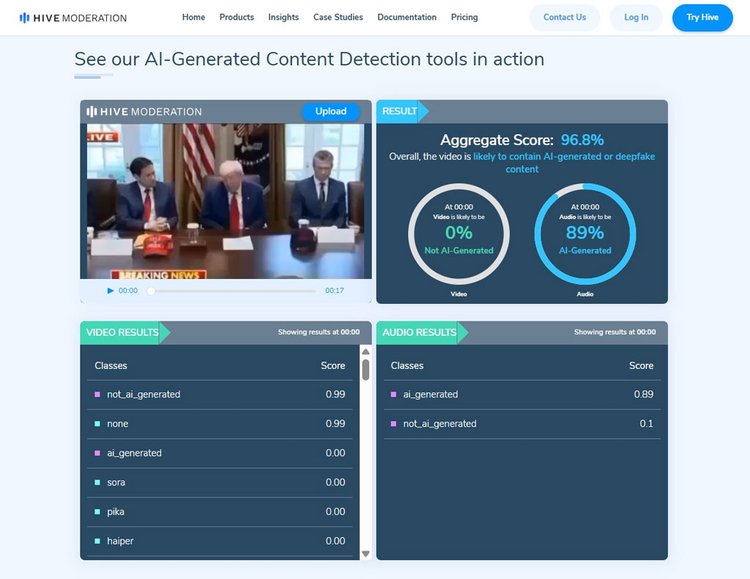The width and height of the screenshot is (750, 579).
Task: Select the 'haiper' class row
Action: (220, 541)
